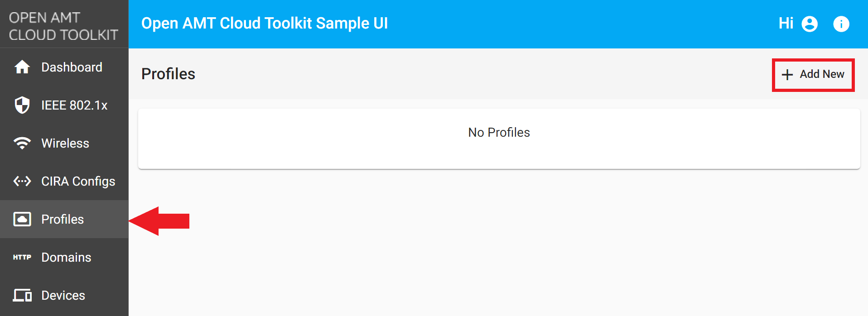Select the Dashboard home icon

pyautogui.click(x=21, y=67)
